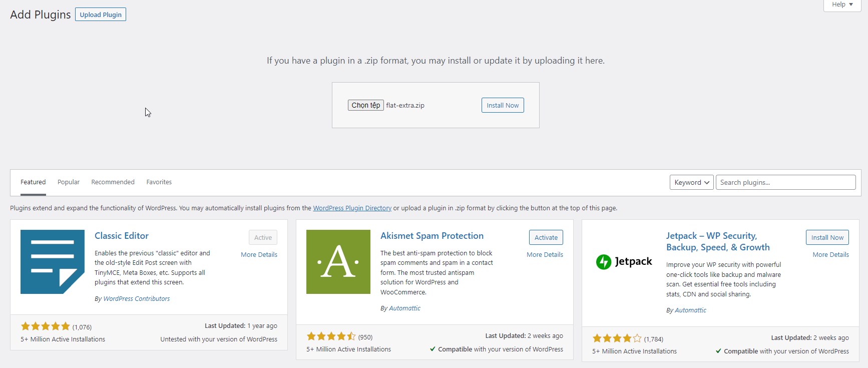Viewport: 868px width, 368px height.
Task: Open the Akismet Spam Protection title link
Action: (432, 236)
